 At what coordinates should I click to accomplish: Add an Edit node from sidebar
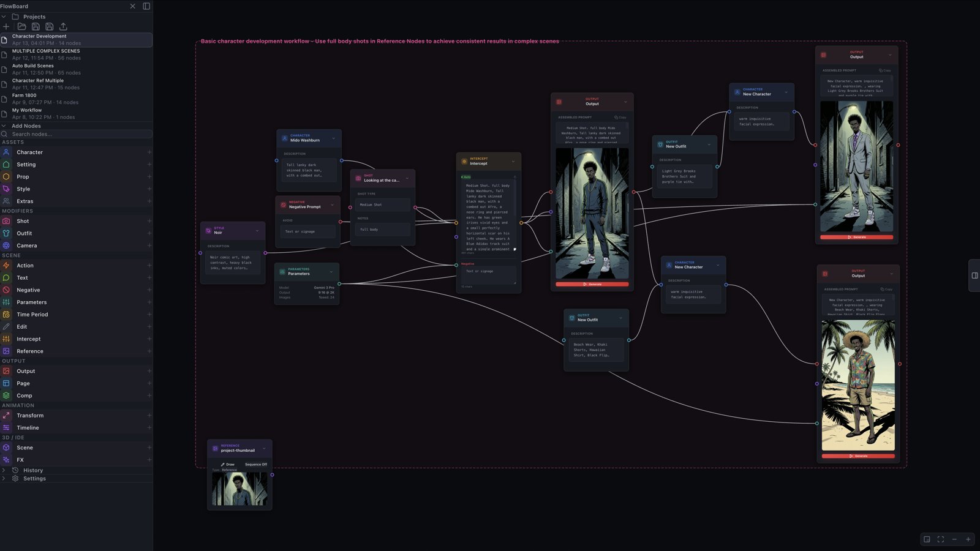tap(149, 326)
